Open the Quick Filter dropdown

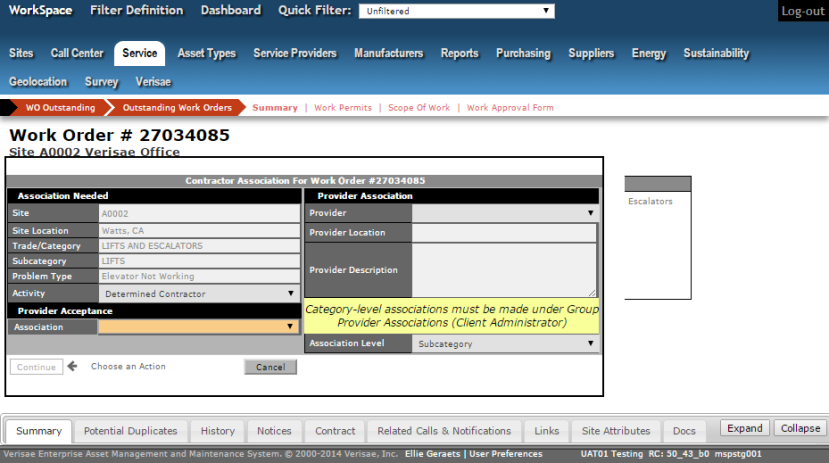(459, 11)
